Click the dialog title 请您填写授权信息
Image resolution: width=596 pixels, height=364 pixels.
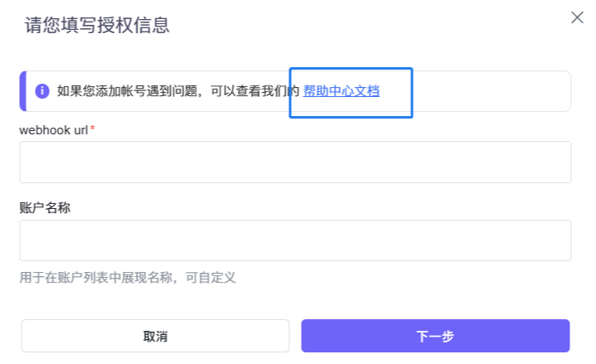click(x=97, y=25)
